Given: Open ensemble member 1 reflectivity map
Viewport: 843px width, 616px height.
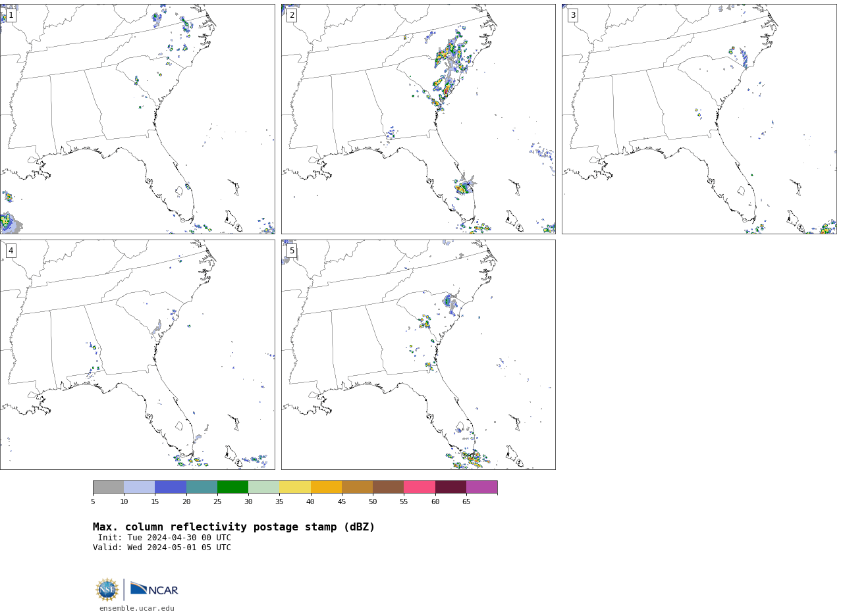Looking at the screenshot, I should point(137,119).
